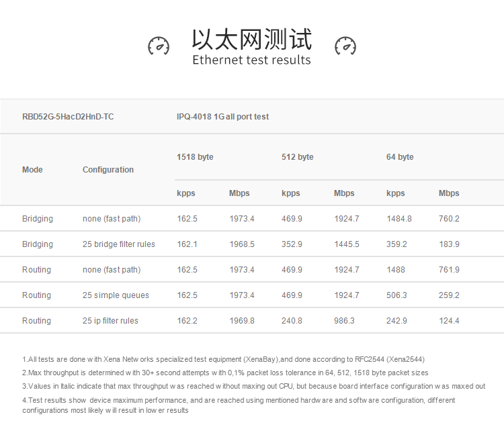The width and height of the screenshot is (504, 437).
Task: Click footnote 1 about Xena Networks equipment
Action: [223, 359]
